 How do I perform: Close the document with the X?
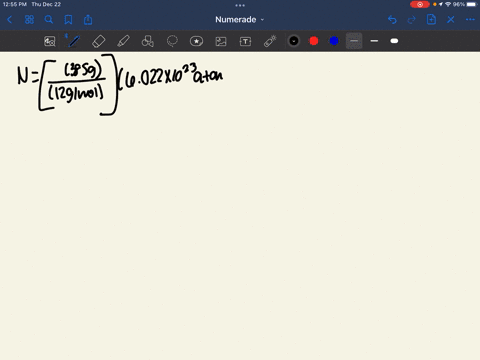[451, 20]
